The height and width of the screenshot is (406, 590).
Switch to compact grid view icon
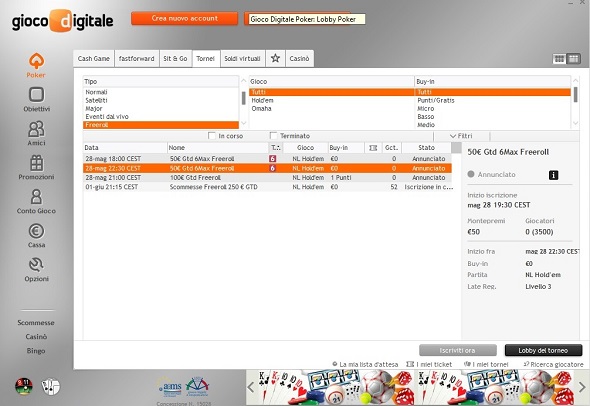[559, 59]
